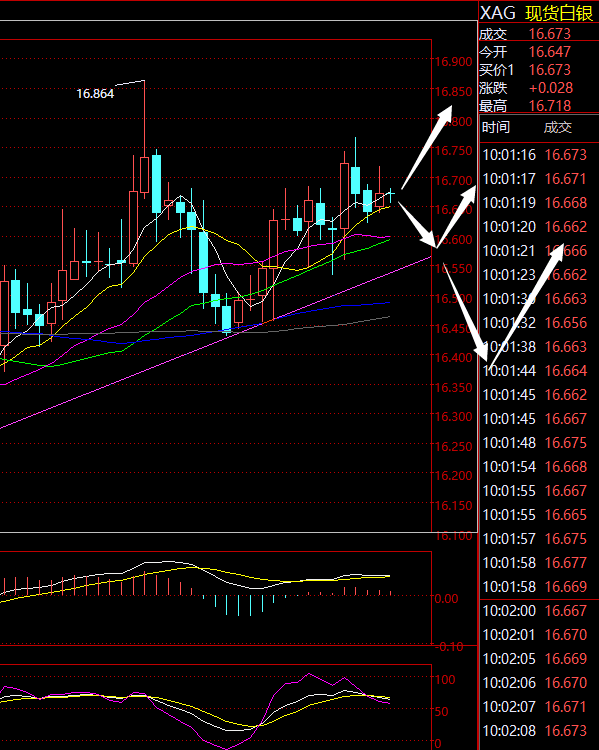The width and height of the screenshot is (599, 750).
Task: Select the 10:01:38 tick row
Action: (539, 347)
